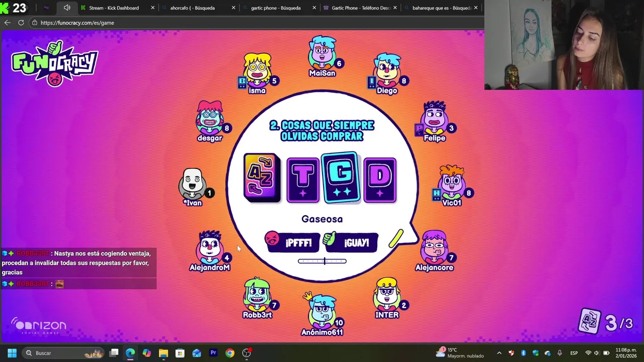The height and width of the screenshot is (362, 644).
Task: Switch to the Gartic Phone - Teléfono tab
Action: coord(361,8)
